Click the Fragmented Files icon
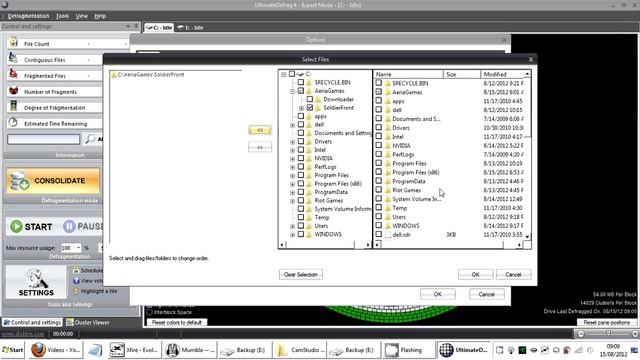Screen dimensions: 640x360 pos(13,74)
